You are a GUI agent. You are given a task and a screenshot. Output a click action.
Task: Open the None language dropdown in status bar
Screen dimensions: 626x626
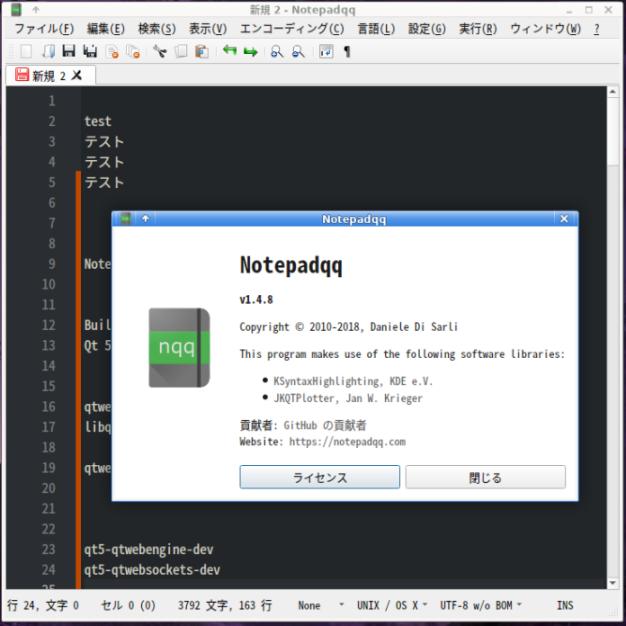pyautogui.click(x=321, y=606)
